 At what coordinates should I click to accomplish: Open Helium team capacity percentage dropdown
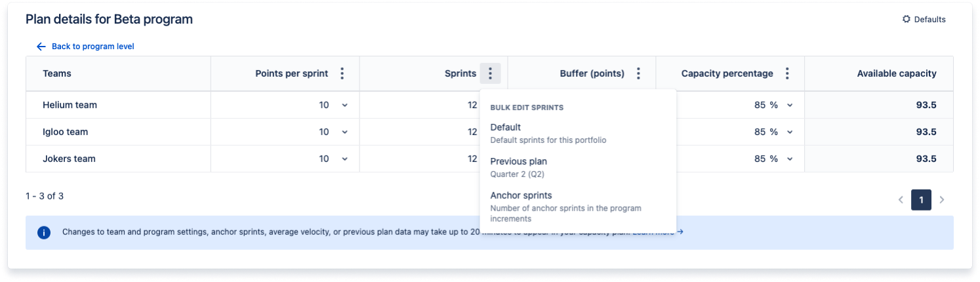tap(790, 105)
